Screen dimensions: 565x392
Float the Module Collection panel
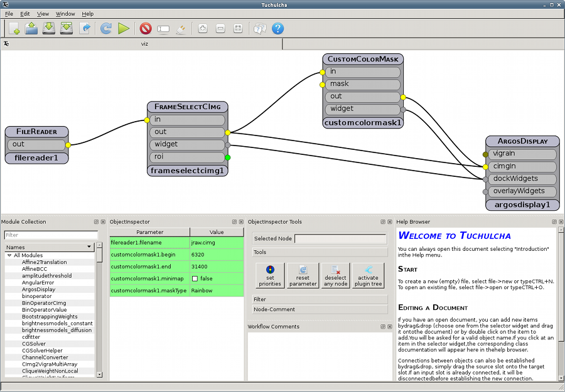click(x=96, y=222)
